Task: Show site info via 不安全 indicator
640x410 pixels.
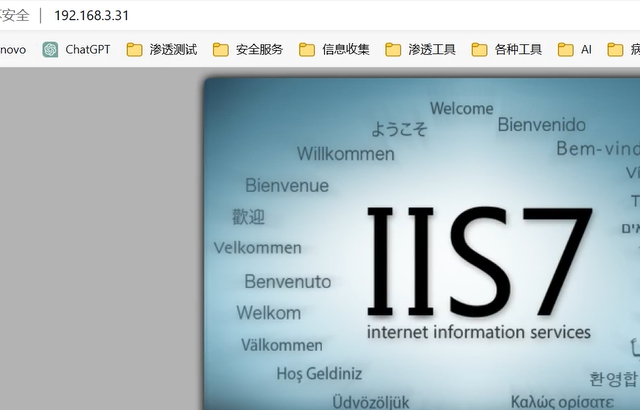Action: pos(14,16)
